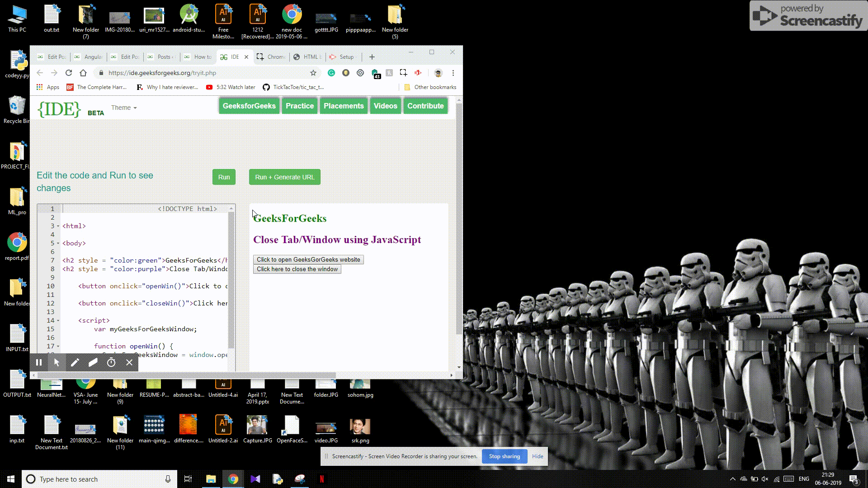This screenshot has height=488, width=868.
Task: Open the Action Center notifications icon
Action: (x=854, y=479)
